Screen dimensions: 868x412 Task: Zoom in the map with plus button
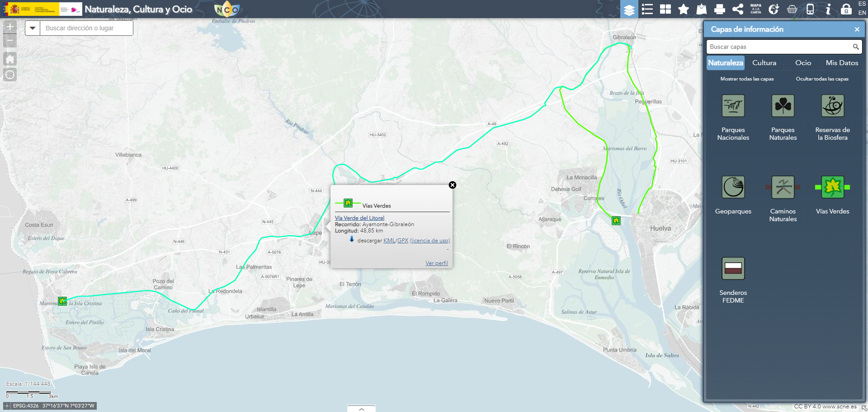pyautogui.click(x=10, y=27)
